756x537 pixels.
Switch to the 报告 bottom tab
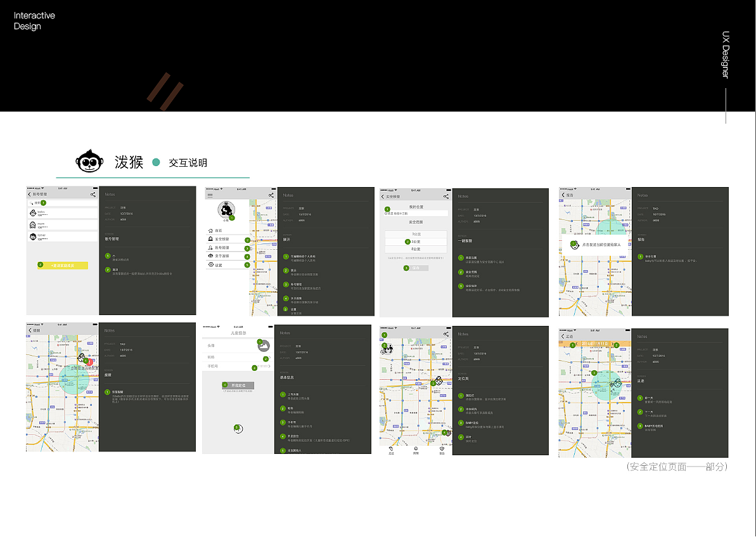pyautogui.click(x=442, y=451)
